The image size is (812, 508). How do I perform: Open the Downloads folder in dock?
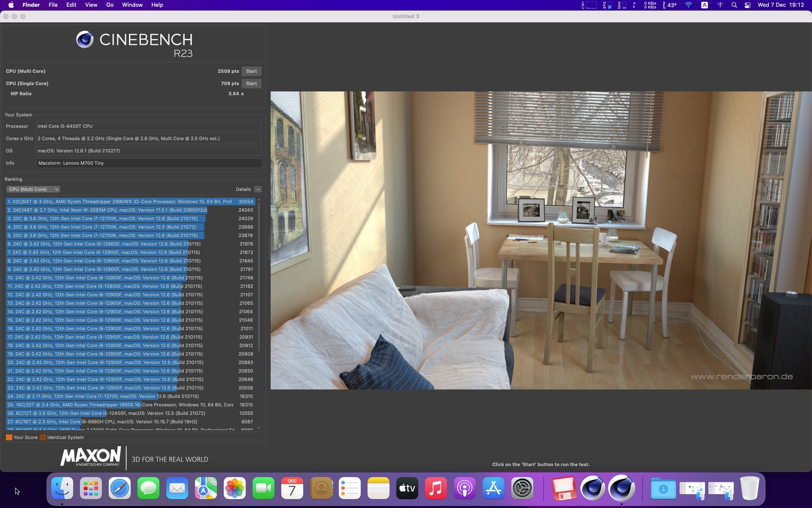coord(663,489)
